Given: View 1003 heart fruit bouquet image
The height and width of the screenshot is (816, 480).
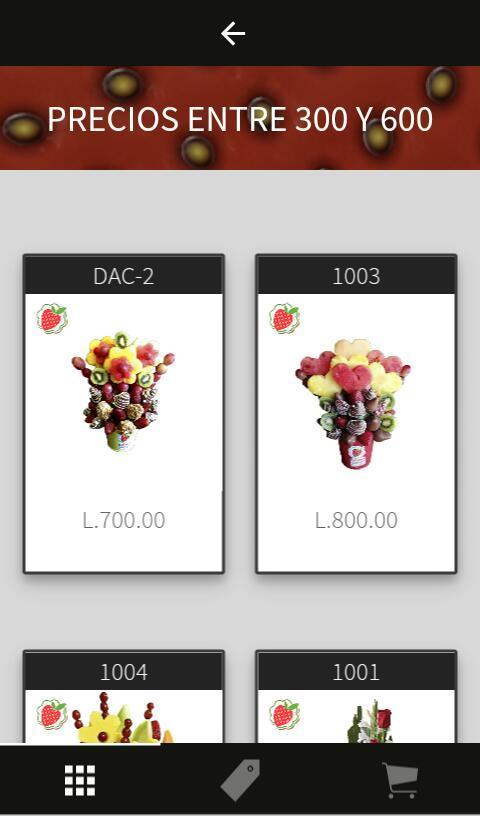Looking at the screenshot, I should (353, 403).
